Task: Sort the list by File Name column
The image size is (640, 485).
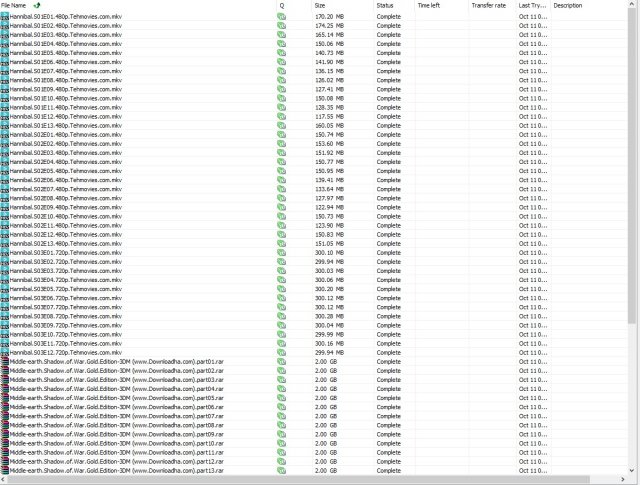Action: [13, 6]
